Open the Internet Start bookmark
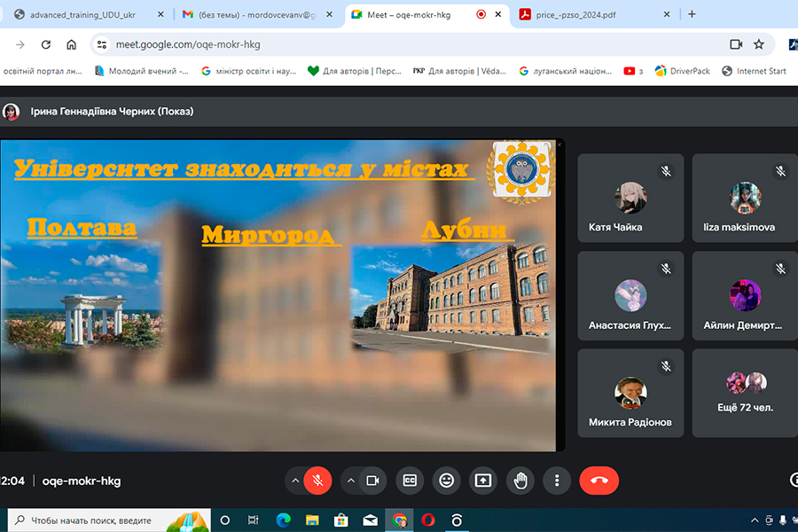 point(755,71)
